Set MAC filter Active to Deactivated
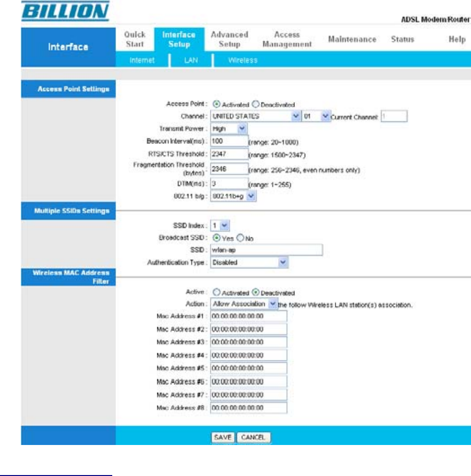471x476 pixels. tap(255, 292)
